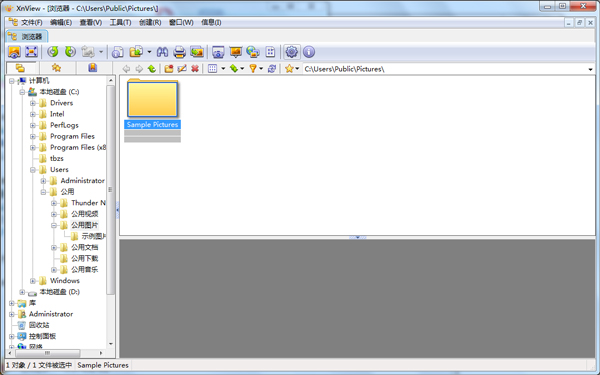Click the rename file icon

pyautogui.click(x=182, y=69)
